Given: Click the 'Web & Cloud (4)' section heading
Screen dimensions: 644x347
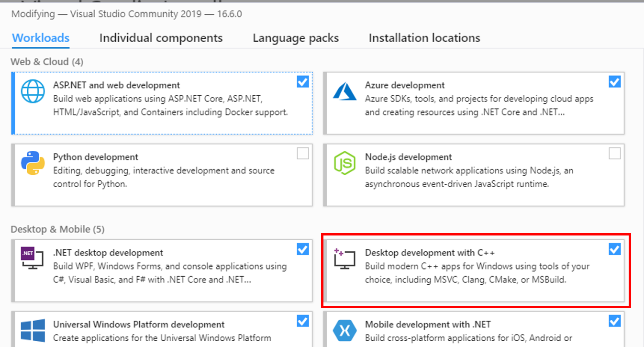Looking at the screenshot, I should 47,62.
